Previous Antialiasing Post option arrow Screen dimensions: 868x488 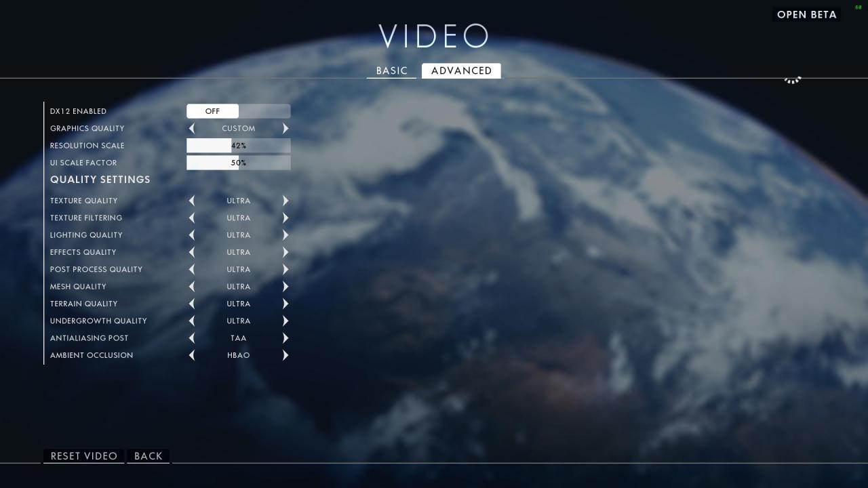(x=191, y=338)
